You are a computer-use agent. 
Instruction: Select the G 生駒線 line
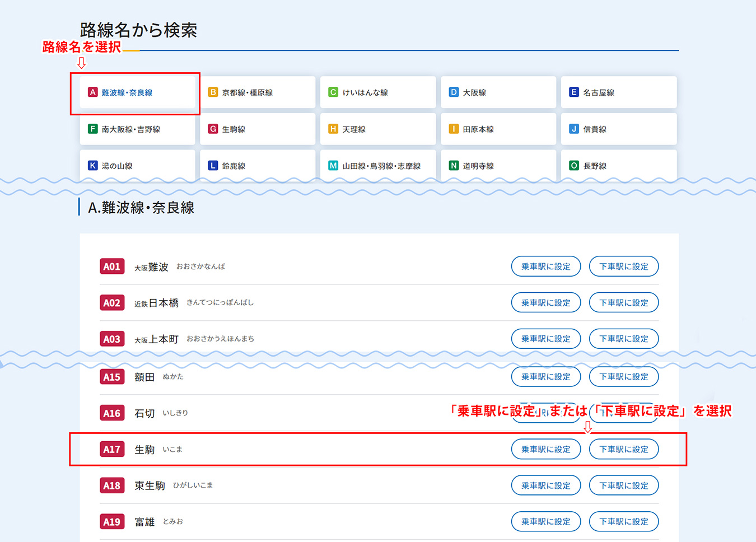tap(258, 129)
